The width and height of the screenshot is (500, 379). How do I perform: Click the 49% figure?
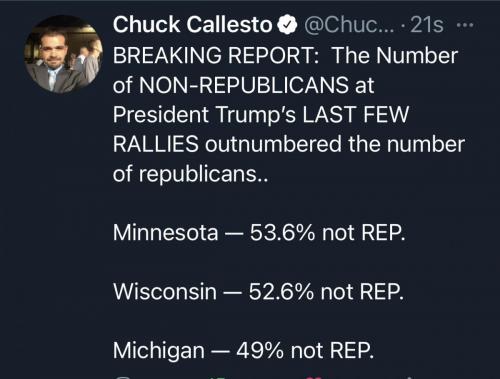pos(260,351)
